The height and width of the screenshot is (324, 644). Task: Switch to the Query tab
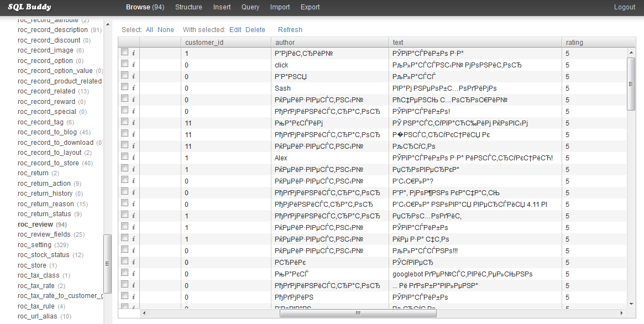pyautogui.click(x=250, y=7)
